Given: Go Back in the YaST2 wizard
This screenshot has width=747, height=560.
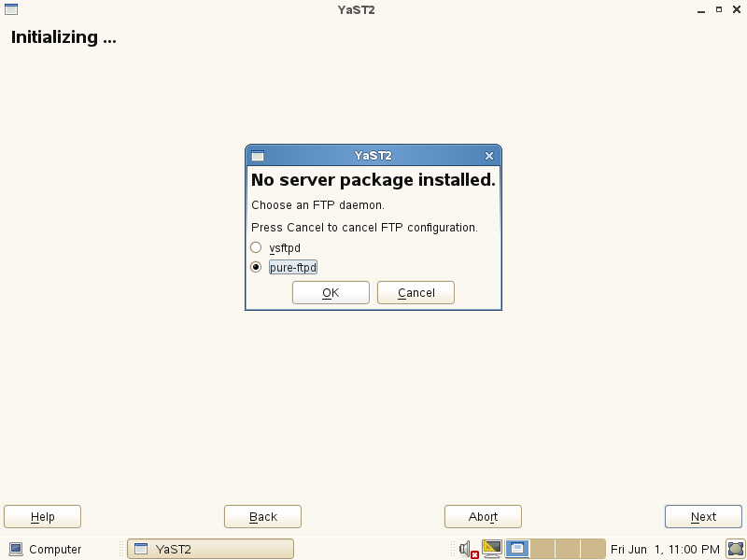Looking at the screenshot, I should pyautogui.click(x=262, y=517).
